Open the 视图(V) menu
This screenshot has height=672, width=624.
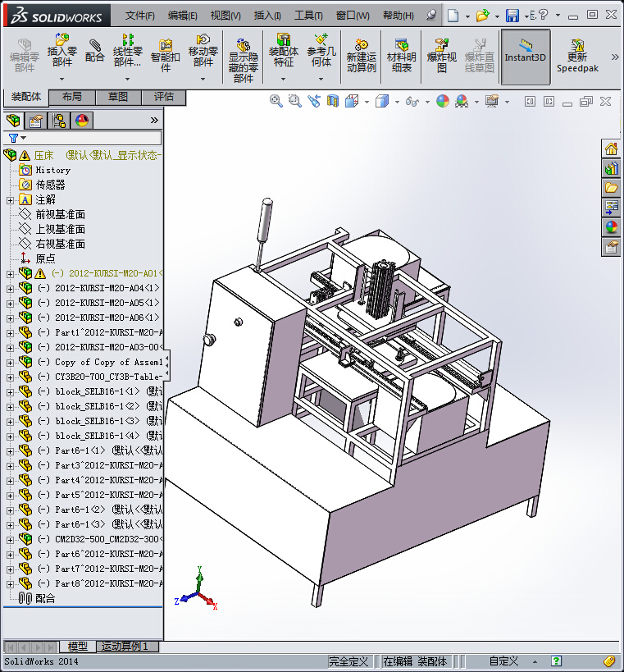coord(225,16)
